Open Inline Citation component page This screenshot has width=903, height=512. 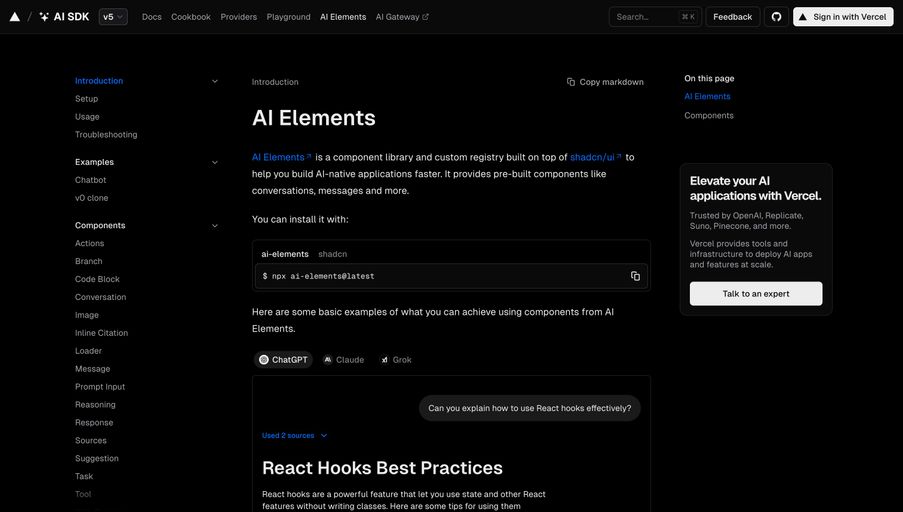101,333
